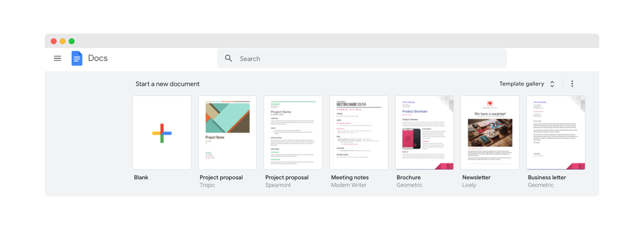This screenshot has width=644, height=230.
Task: Click the Template gallery up-down arrows
Action: [x=552, y=84]
